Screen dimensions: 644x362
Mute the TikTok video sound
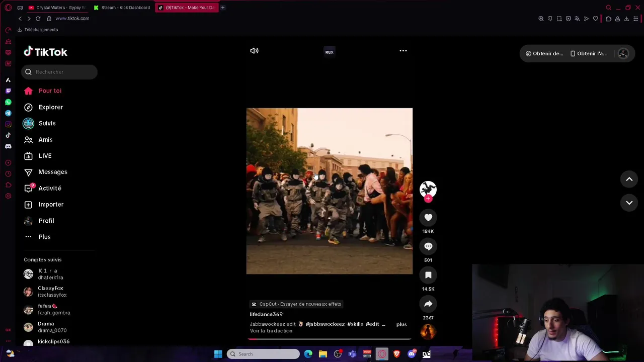pos(254,51)
